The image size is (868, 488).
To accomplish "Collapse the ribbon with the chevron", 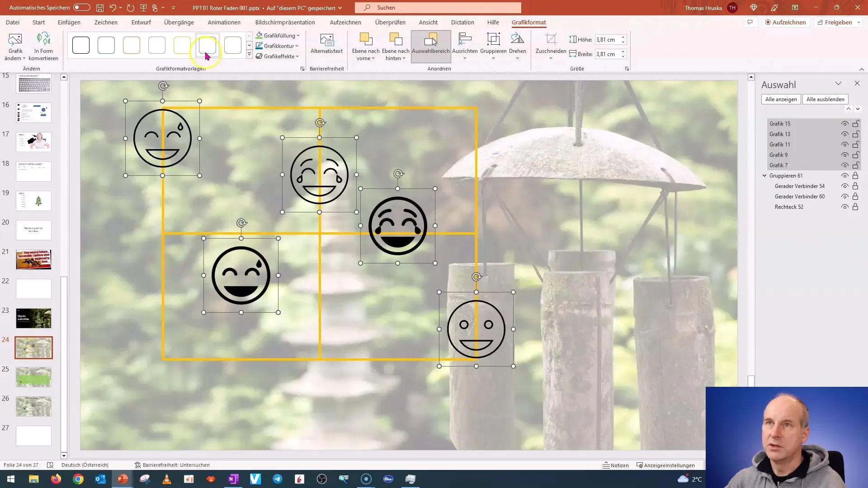I will point(862,69).
